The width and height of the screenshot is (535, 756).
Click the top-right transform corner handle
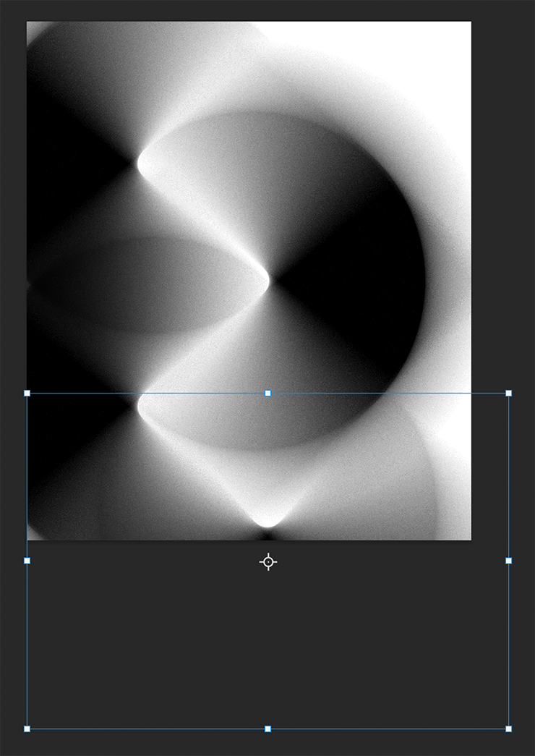(508, 394)
